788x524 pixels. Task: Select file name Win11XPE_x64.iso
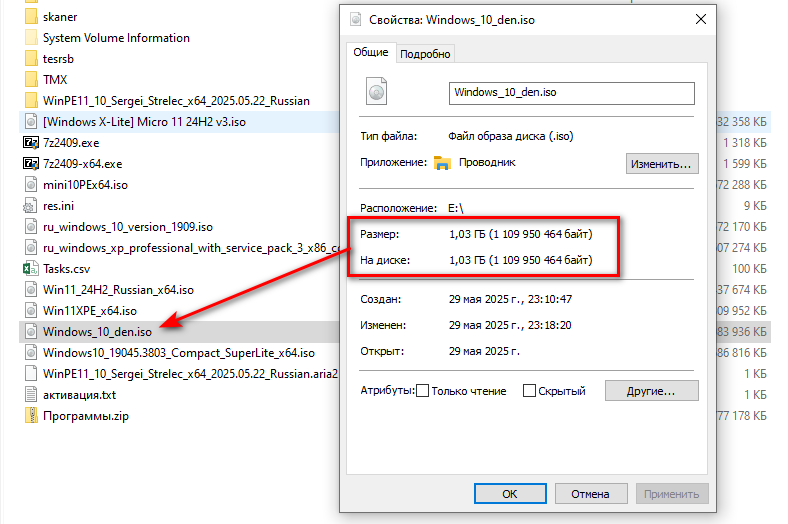(90, 311)
